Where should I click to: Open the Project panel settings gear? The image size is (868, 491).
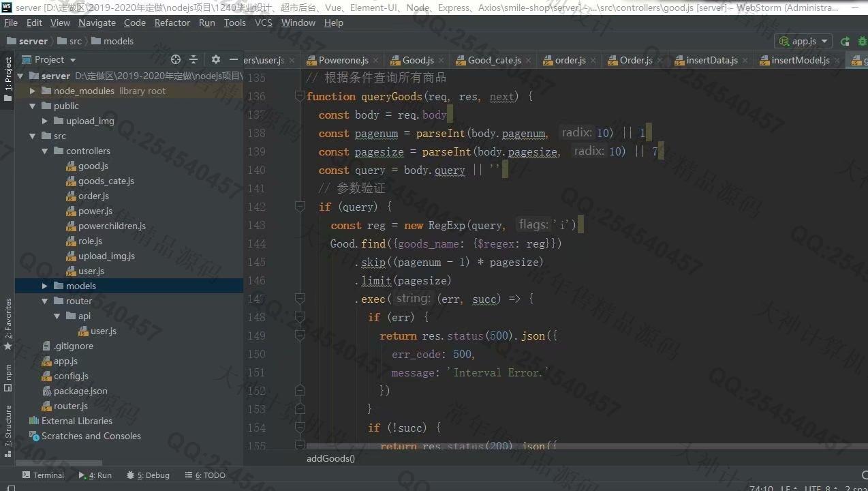pyautogui.click(x=216, y=59)
